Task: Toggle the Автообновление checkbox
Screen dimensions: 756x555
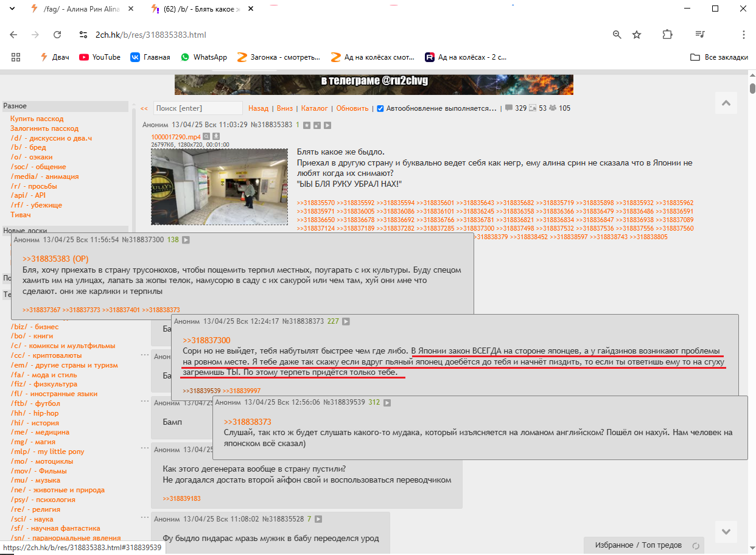Action: [x=380, y=109]
